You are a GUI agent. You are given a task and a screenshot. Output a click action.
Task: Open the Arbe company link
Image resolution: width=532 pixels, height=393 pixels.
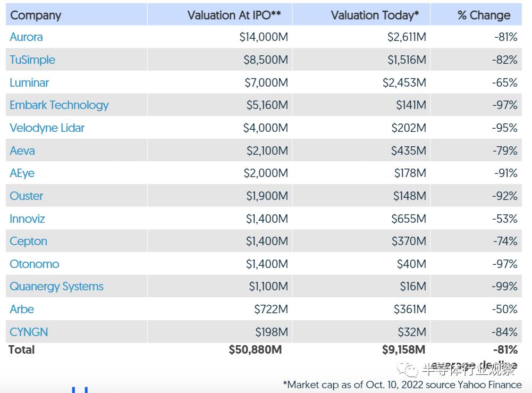point(22,310)
